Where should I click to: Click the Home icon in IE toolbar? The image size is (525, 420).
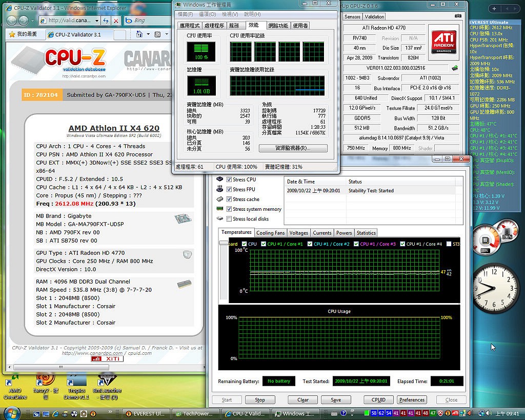[x=139, y=34]
